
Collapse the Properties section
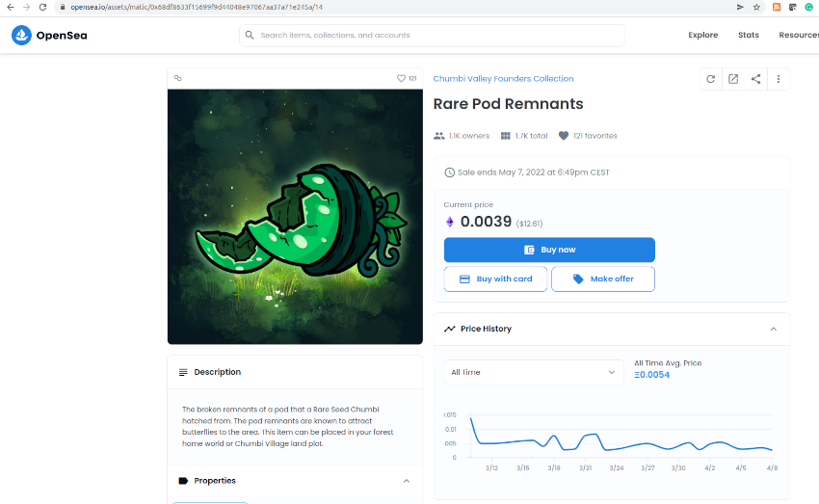(407, 481)
